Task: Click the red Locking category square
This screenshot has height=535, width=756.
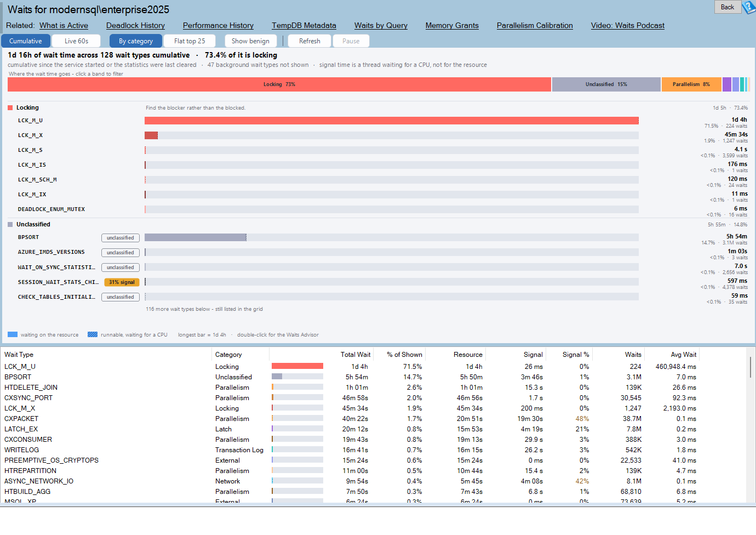Action: coord(10,108)
